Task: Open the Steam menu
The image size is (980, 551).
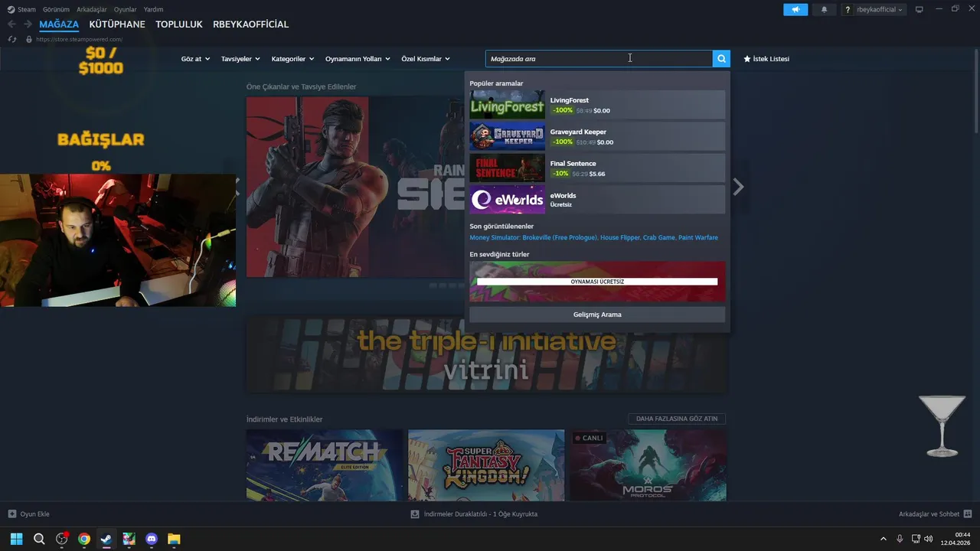Action: pyautogui.click(x=21, y=9)
